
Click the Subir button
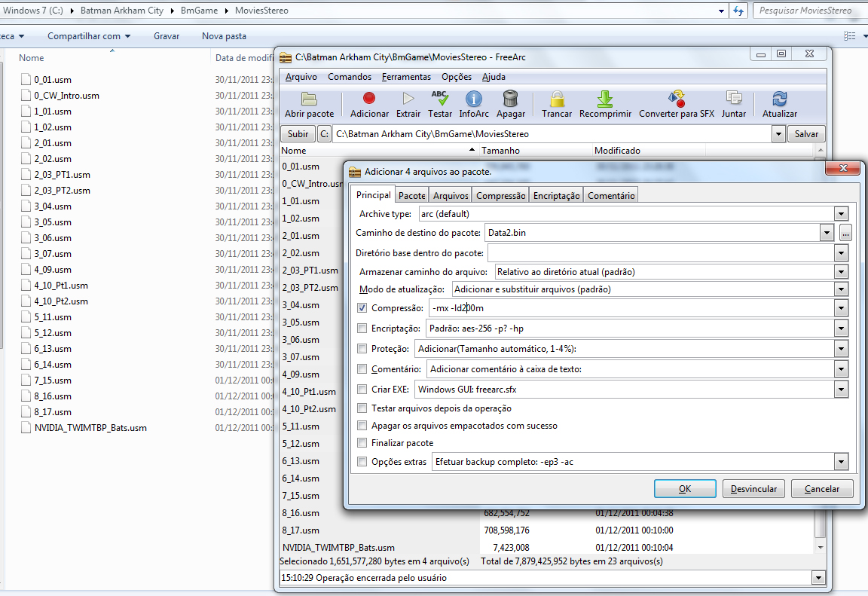298,134
